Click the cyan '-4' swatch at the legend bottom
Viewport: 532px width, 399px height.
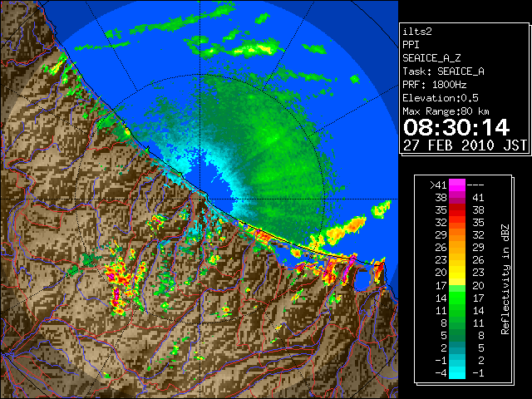457,373
